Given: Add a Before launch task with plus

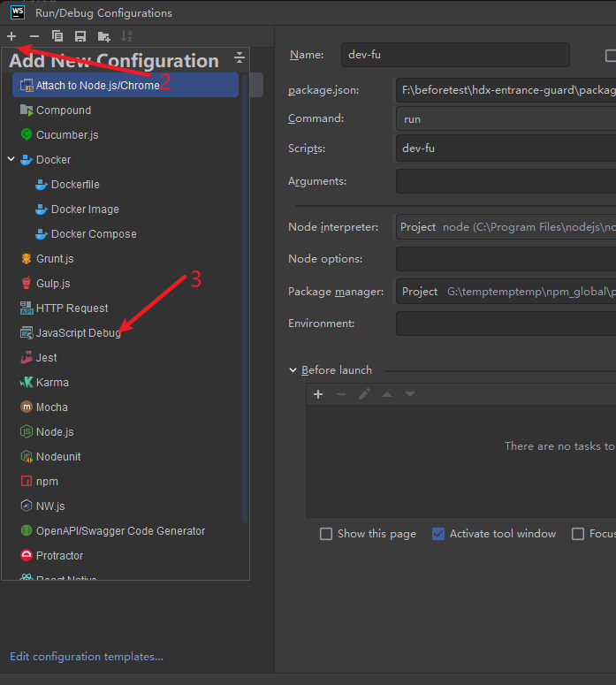Looking at the screenshot, I should coord(318,394).
